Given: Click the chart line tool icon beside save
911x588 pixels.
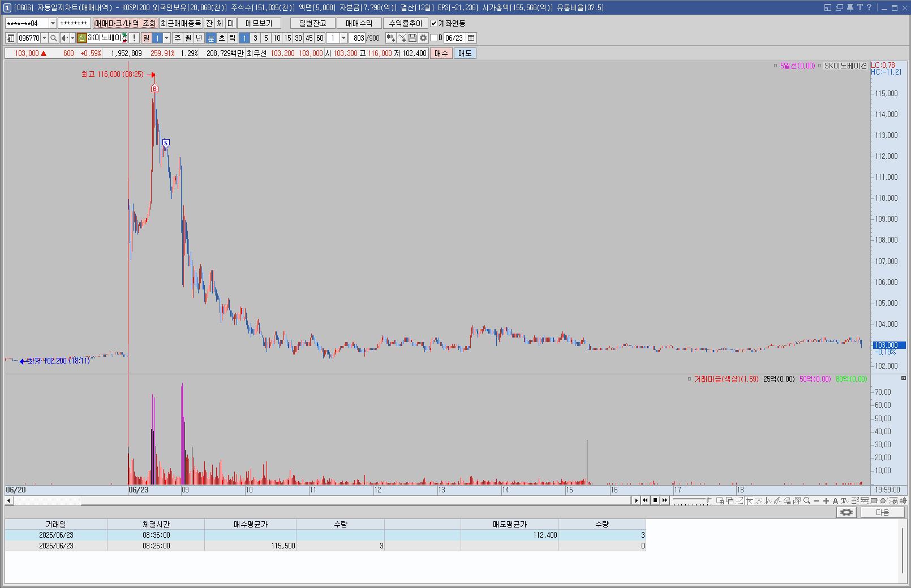Looking at the screenshot, I should coord(402,38).
